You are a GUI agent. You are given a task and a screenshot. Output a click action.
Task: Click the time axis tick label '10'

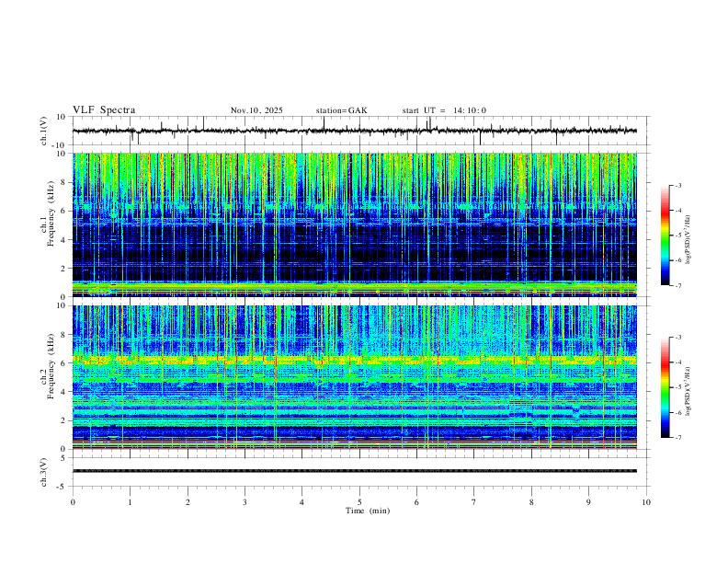click(646, 502)
